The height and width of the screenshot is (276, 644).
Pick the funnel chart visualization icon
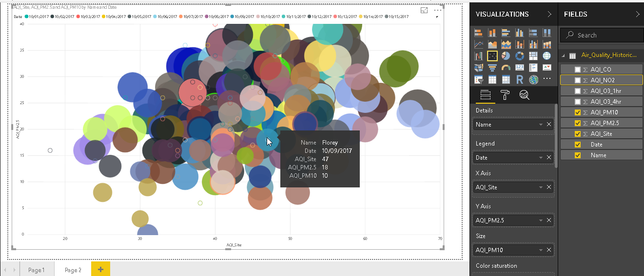(x=492, y=68)
